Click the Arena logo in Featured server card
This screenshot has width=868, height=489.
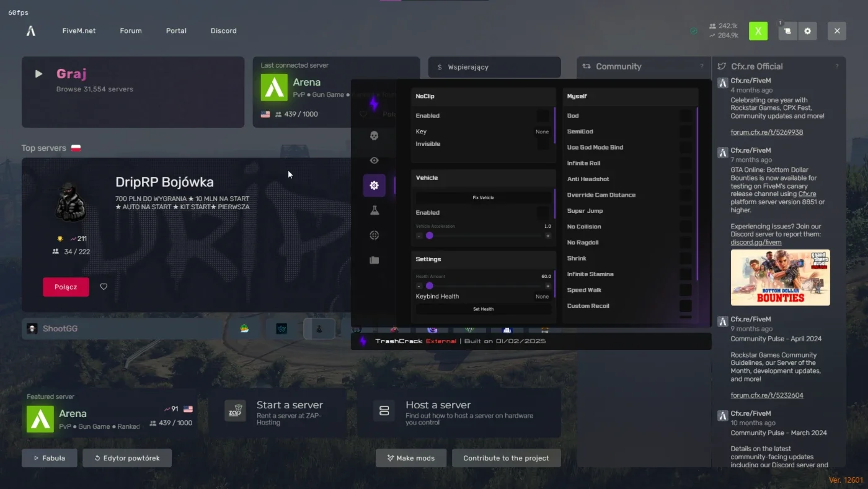pos(40,419)
